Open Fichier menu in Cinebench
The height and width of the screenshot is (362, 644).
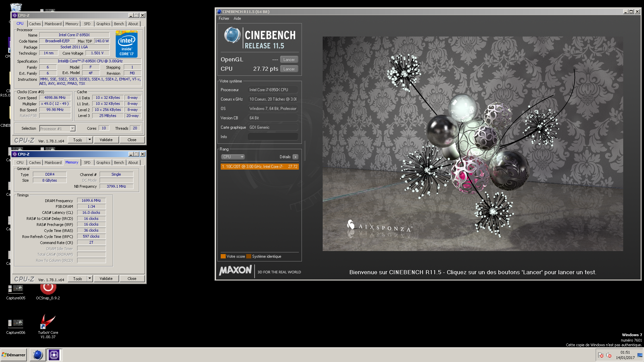click(224, 18)
